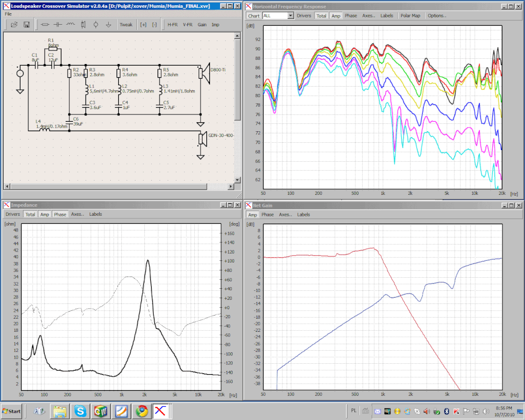Add an inductor coil component from toolbar

coord(70,25)
